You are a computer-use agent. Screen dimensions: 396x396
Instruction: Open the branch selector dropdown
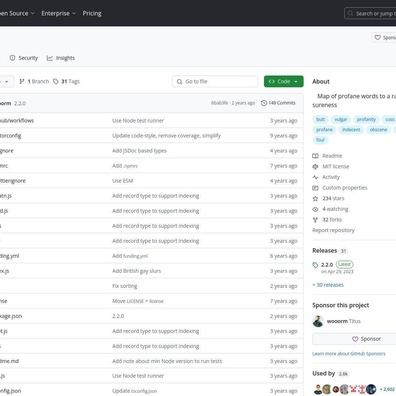7,81
